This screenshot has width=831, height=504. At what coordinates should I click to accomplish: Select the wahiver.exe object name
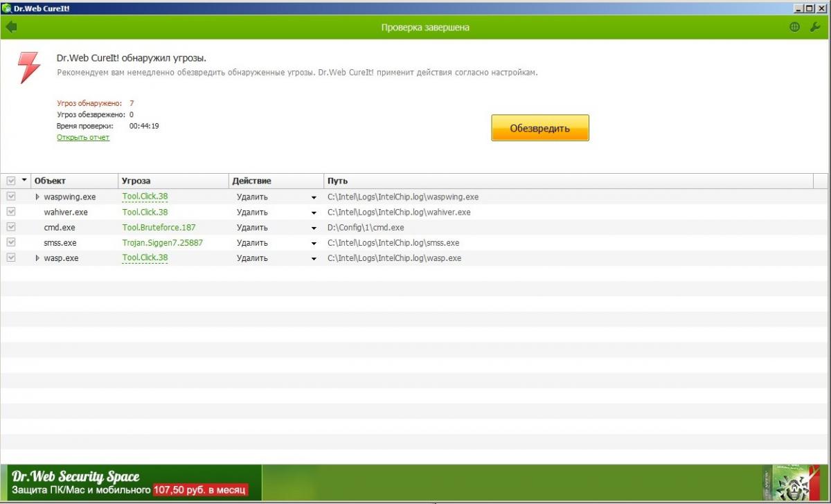coord(66,213)
